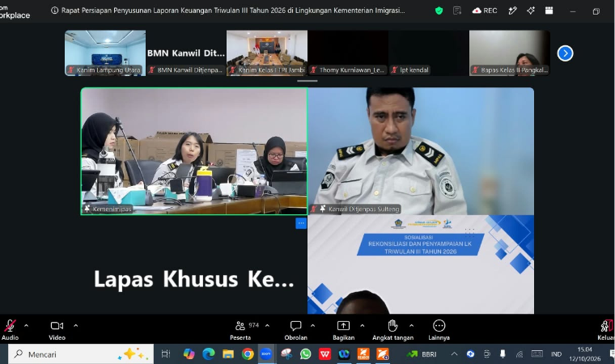The width and height of the screenshot is (615, 364).
Task: Unmute using the Audio microphone button
Action: tap(10, 330)
